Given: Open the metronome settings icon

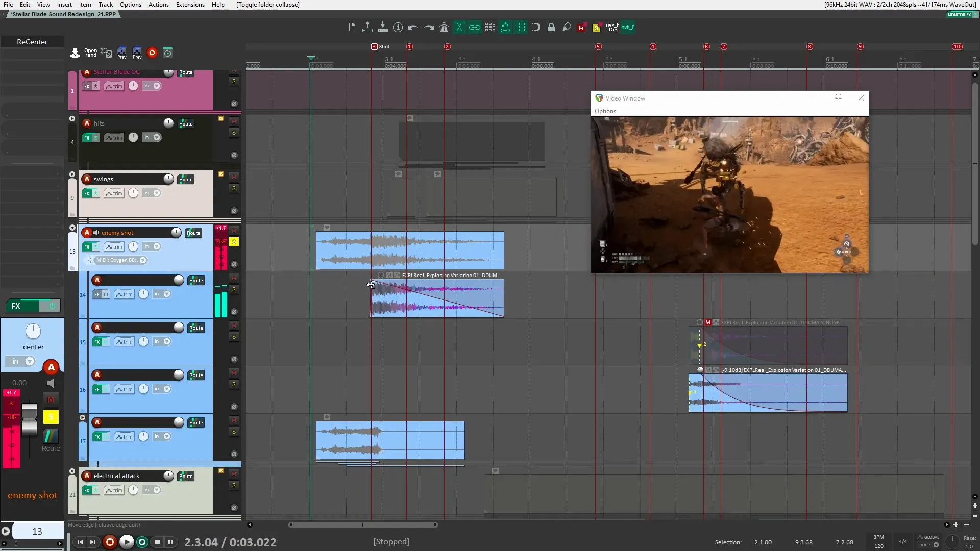Looking at the screenshot, I should [444, 27].
